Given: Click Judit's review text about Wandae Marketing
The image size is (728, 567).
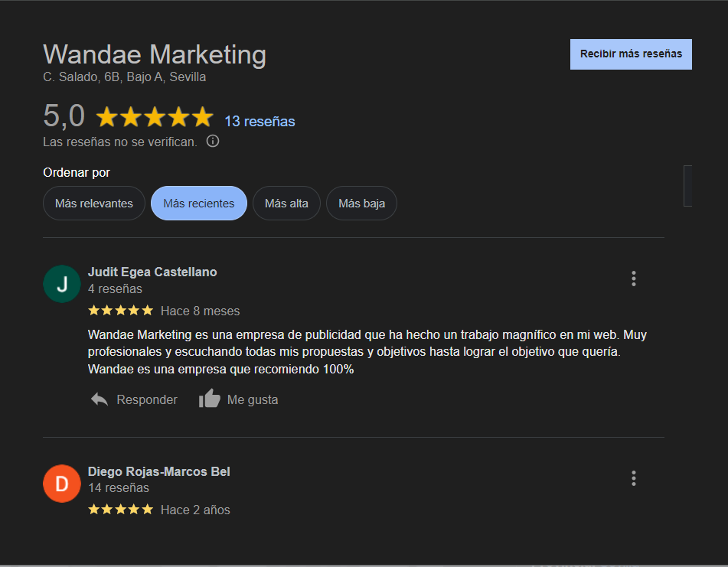Looking at the screenshot, I should click(x=367, y=352).
